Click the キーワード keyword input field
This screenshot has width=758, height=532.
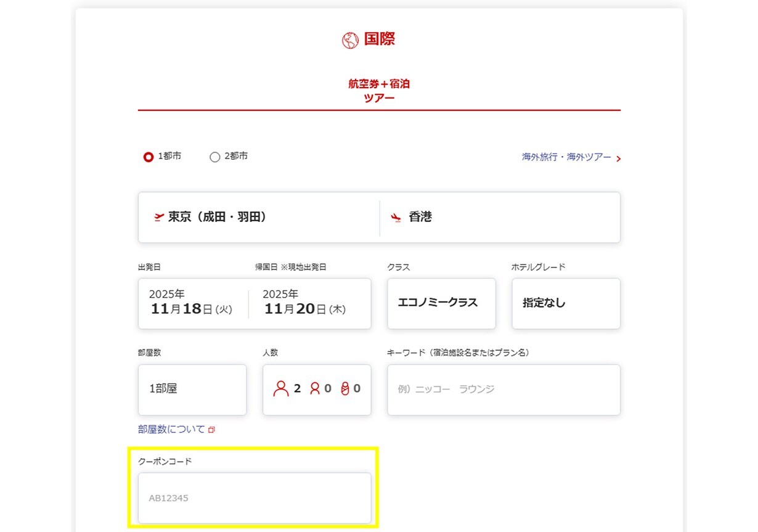(503, 389)
